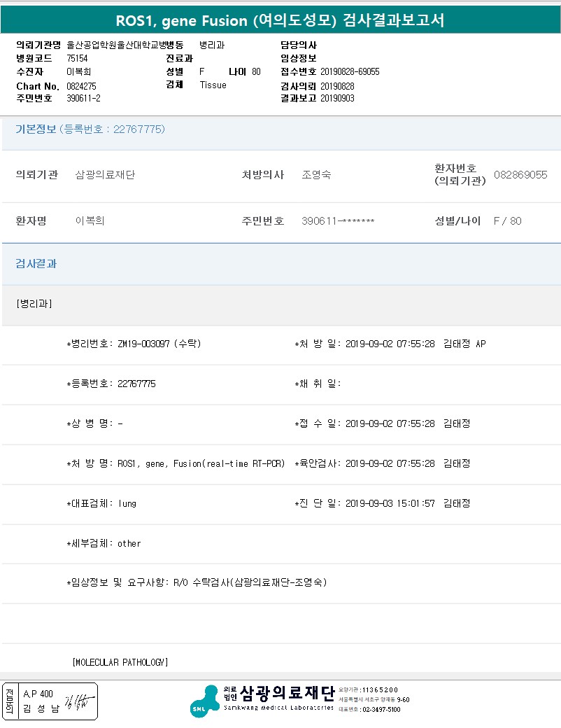The height and width of the screenshot is (728, 561).
Task: Select the [병리과] section row
Action: pyautogui.click(x=281, y=304)
